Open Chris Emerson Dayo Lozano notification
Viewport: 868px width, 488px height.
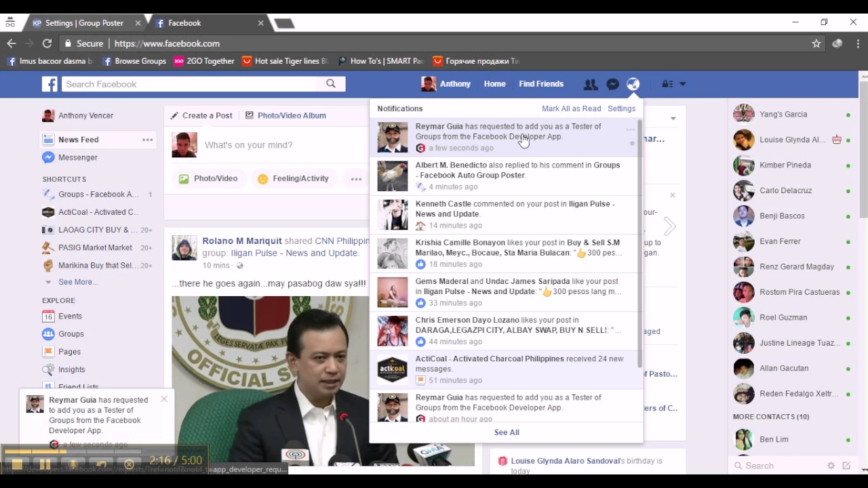504,331
